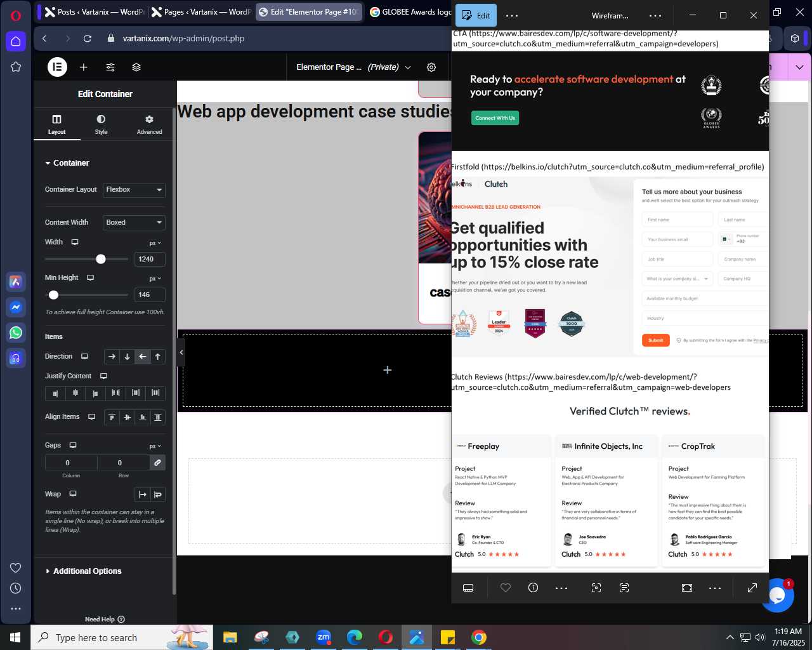Switch to the Layout tab
Image resolution: width=812 pixels, height=650 pixels.
56,124
